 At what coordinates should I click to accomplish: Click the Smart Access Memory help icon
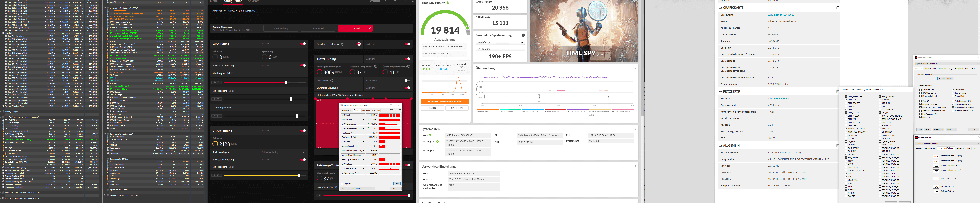click(x=342, y=44)
